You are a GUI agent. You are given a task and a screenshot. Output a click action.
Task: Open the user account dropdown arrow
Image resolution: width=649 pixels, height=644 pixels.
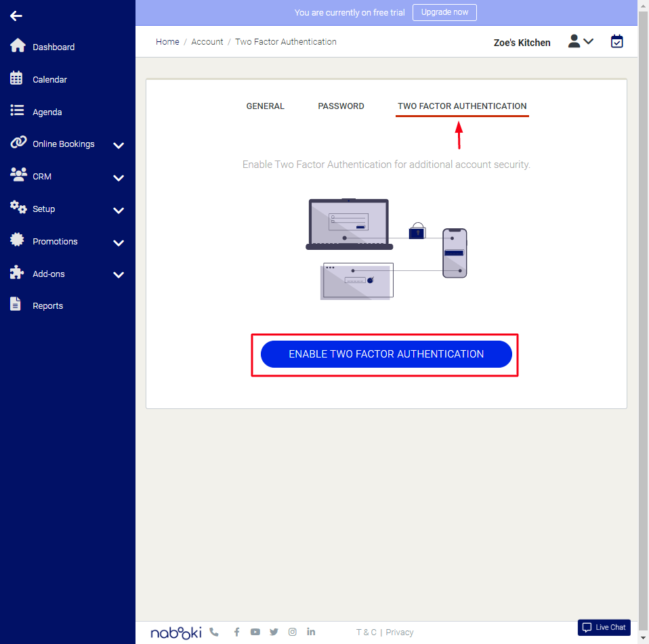pyautogui.click(x=588, y=41)
